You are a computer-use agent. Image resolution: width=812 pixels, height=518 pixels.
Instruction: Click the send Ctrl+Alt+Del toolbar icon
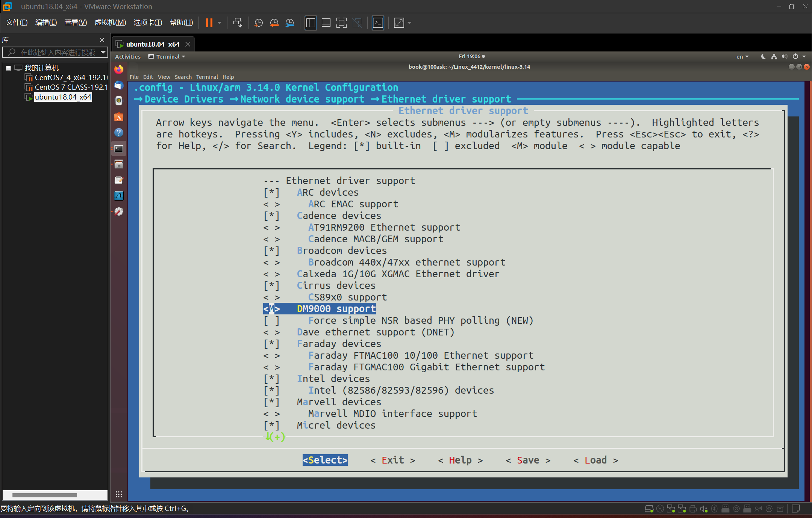coord(238,23)
